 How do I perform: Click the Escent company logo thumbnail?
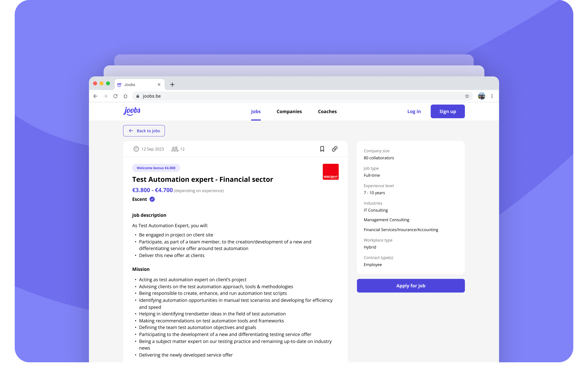coord(330,172)
